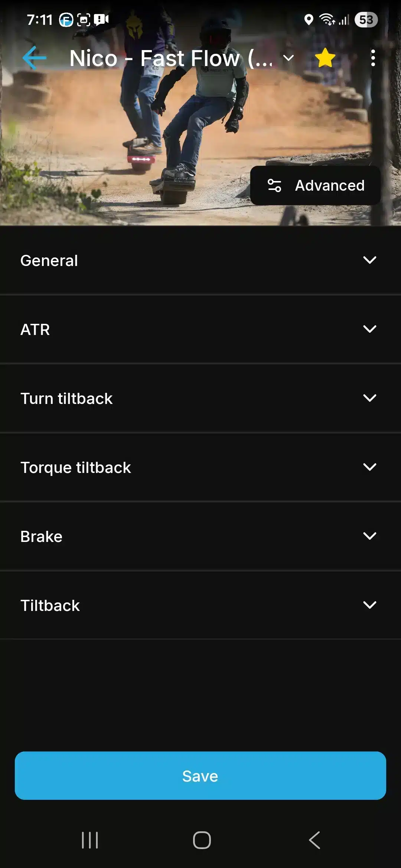The width and height of the screenshot is (401, 868).
Task: Tap the Advanced sliders icon
Action: tap(274, 185)
